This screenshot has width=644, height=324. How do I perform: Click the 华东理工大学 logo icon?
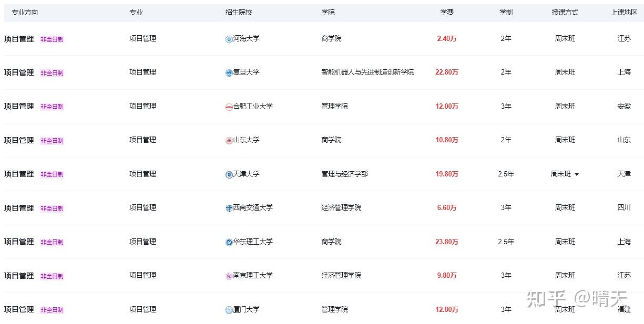click(229, 242)
